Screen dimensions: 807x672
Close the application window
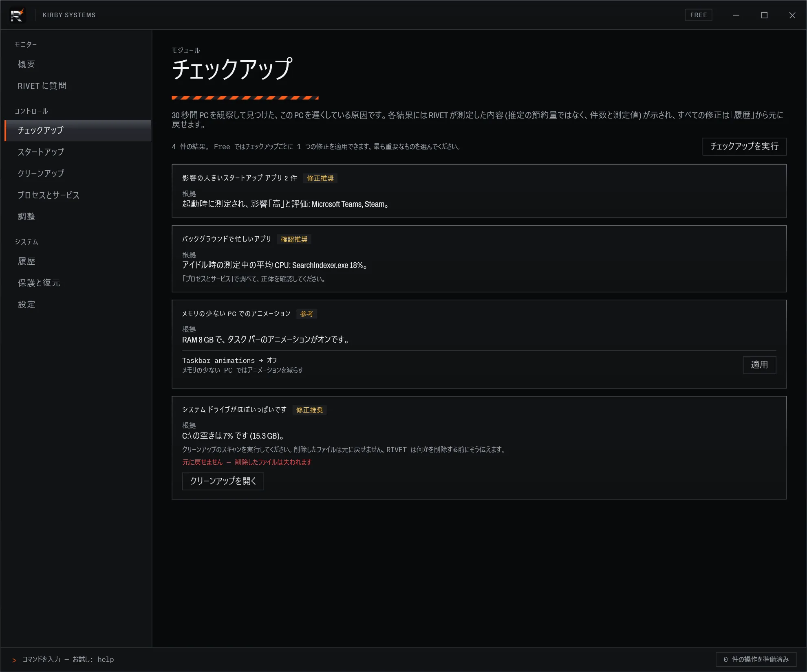point(792,15)
